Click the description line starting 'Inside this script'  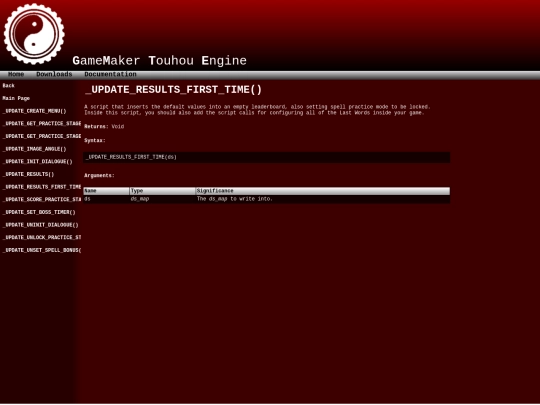(x=254, y=113)
